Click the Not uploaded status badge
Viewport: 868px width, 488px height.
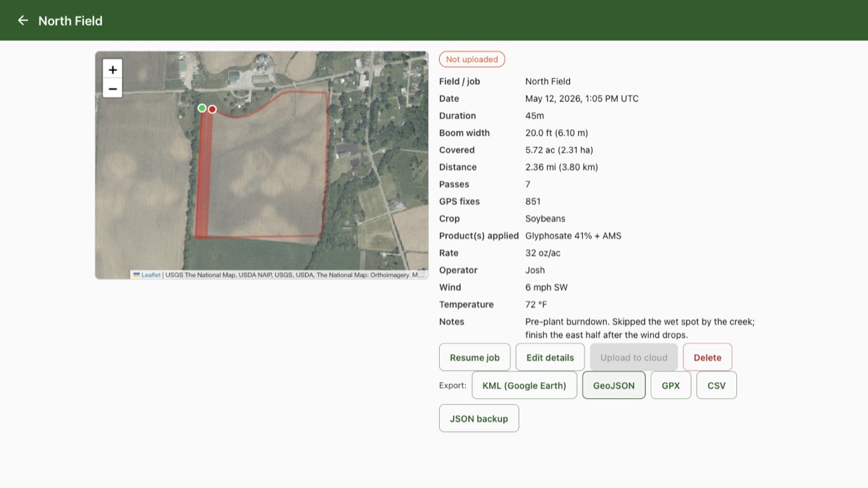point(472,59)
